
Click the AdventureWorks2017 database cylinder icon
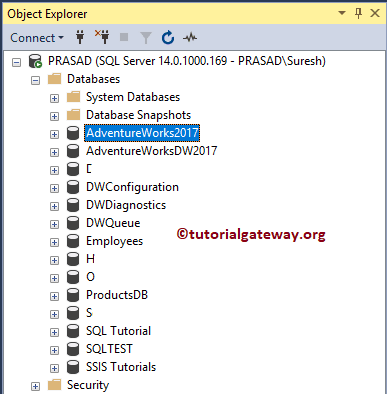point(73,133)
